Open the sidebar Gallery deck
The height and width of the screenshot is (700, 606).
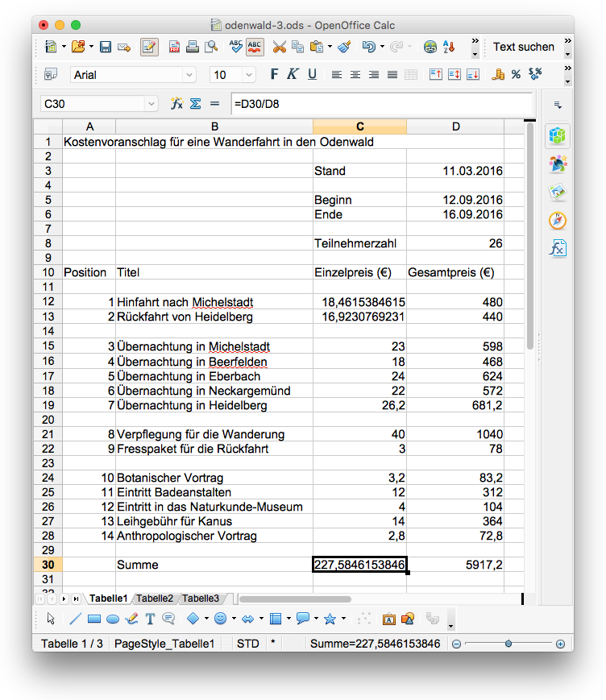(558, 193)
